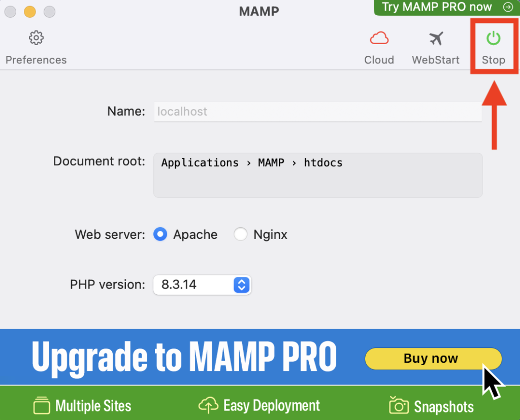This screenshot has height=420, width=520.
Task: Open the Cloud icon in toolbar
Action: coord(379,38)
